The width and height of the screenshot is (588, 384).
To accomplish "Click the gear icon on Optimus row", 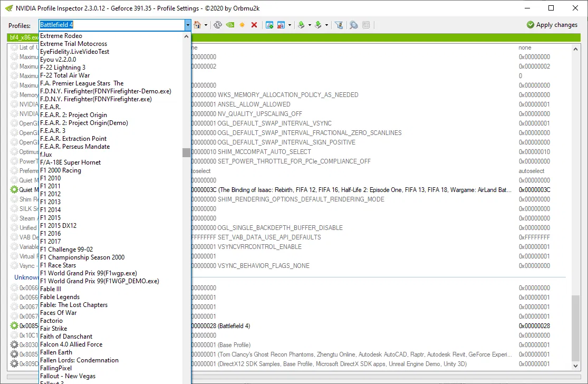I will [14, 152].
